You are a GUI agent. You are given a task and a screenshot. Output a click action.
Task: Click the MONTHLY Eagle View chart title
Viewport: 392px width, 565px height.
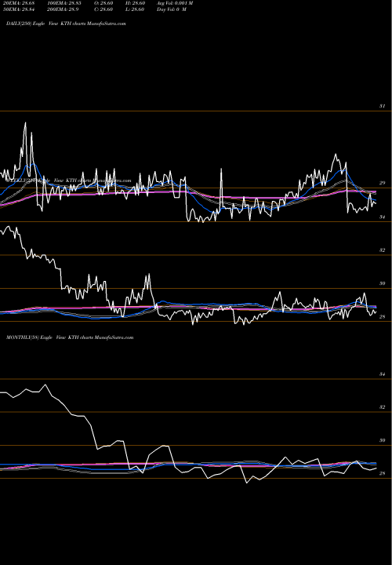coord(70,337)
